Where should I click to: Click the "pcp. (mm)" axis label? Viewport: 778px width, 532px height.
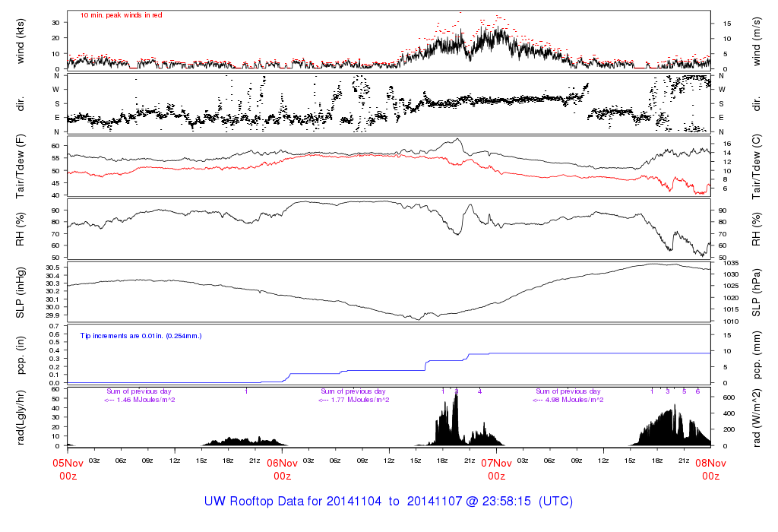coord(756,356)
